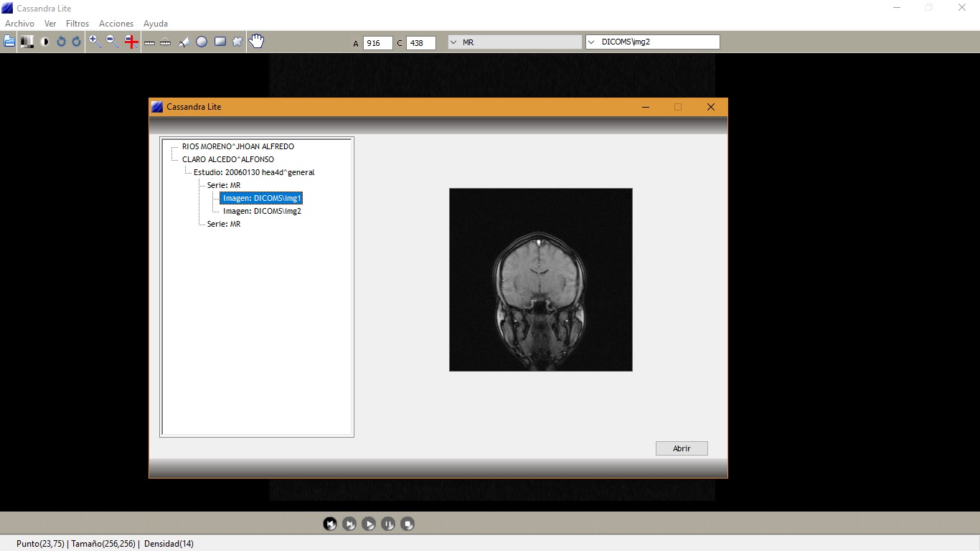Screen dimensions: 980x551
Task: Choose the rectangle region tool
Action: point(220,42)
